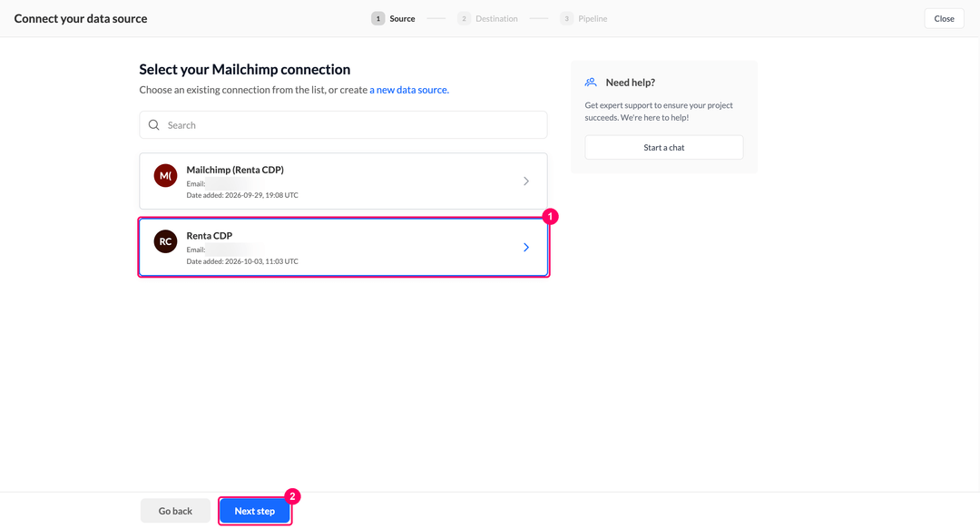Click the "Connect your data source" title

(x=81, y=19)
